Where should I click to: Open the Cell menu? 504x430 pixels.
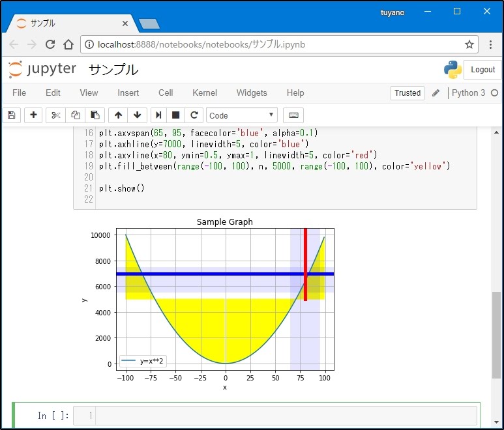[166, 93]
